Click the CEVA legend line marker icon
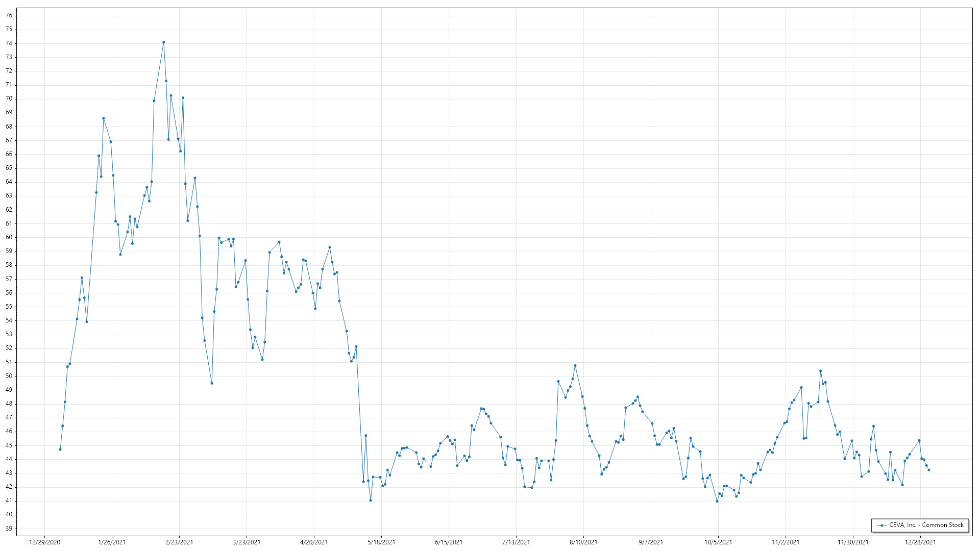 (x=881, y=525)
